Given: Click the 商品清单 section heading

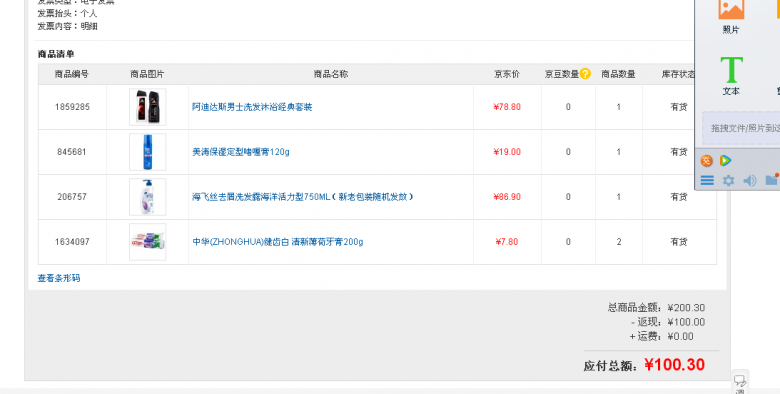Looking at the screenshot, I should (56, 54).
